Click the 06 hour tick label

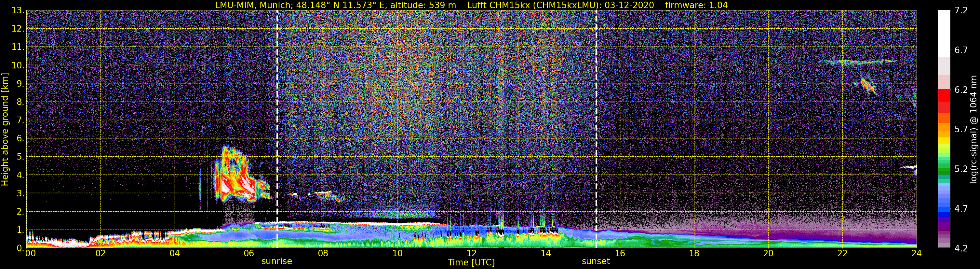pos(249,254)
